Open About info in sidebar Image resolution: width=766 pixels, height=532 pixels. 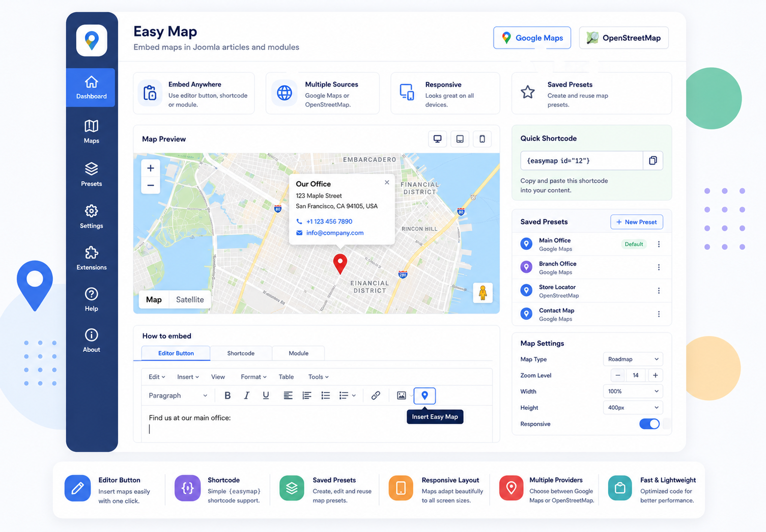91,341
